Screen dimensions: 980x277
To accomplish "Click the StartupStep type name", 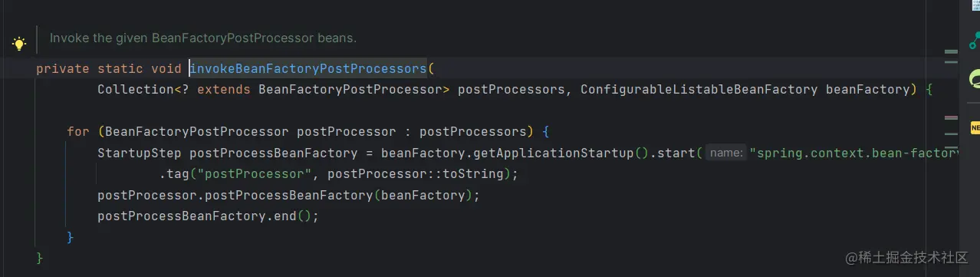I will pyautogui.click(x=140, y=153).
